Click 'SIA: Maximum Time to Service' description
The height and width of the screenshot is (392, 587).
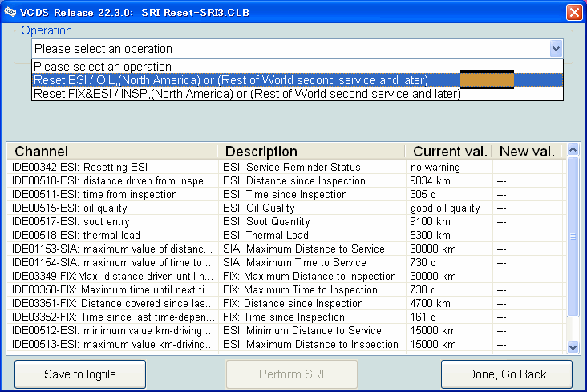pyautogui.click(x=294, y=262)
